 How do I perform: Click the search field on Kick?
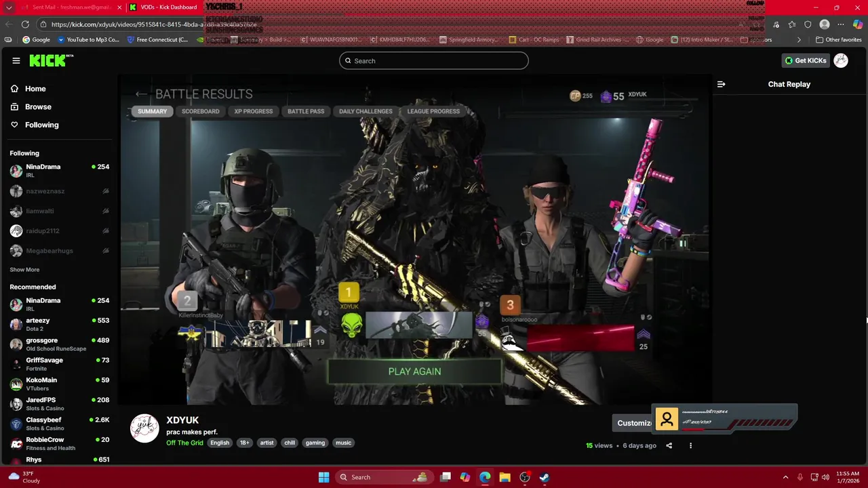pyautogui.click(x=434, y=61)
